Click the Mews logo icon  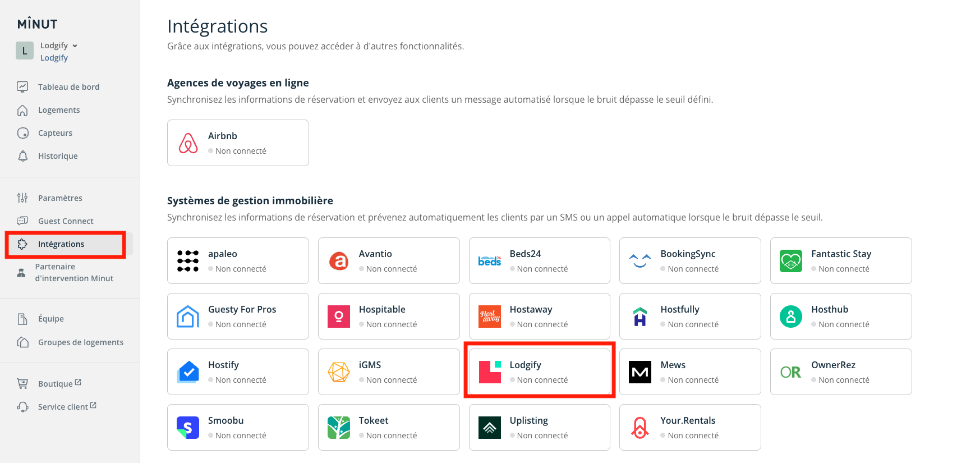640,372
